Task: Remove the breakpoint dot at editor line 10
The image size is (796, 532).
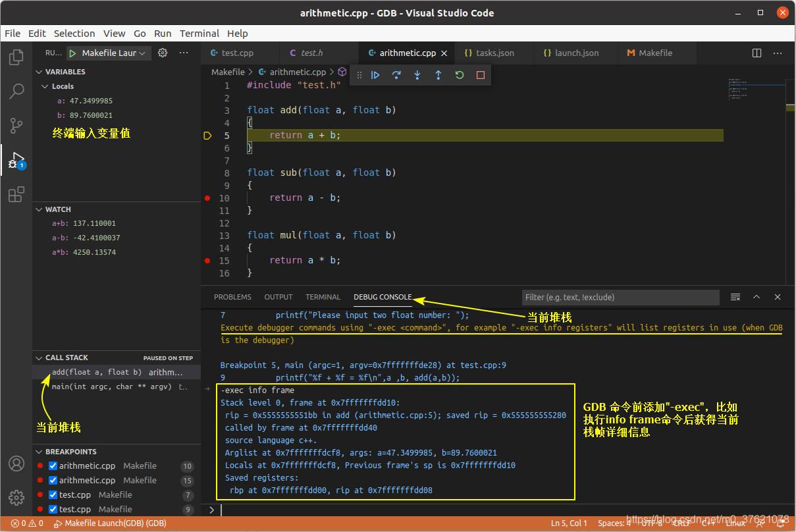Action: (207, 198)
